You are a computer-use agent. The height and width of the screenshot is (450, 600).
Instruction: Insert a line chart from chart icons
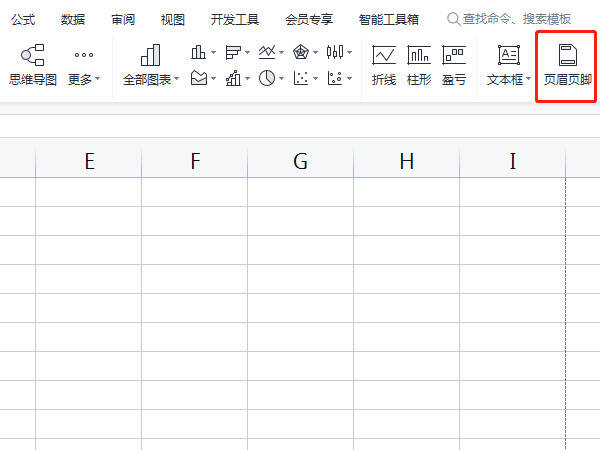(x=267, y=52)
